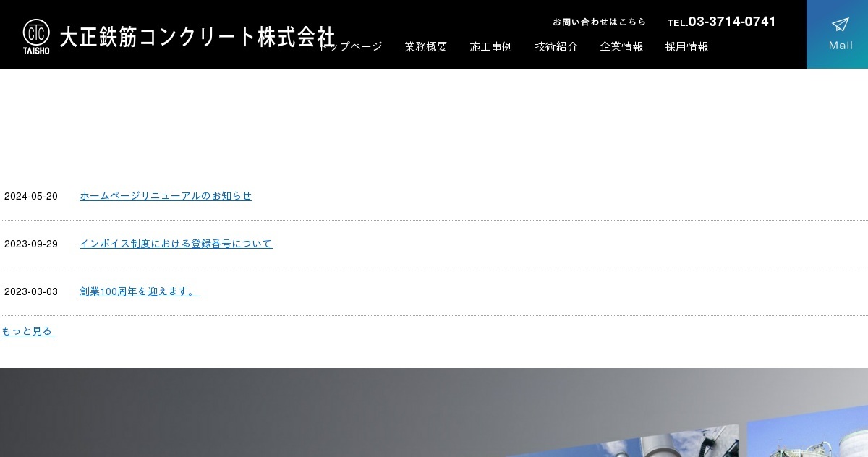Open the company name 大正鉄筋コンクリート株式会社 link
Screen dimensions: 868x457
[x=197, y=37]
